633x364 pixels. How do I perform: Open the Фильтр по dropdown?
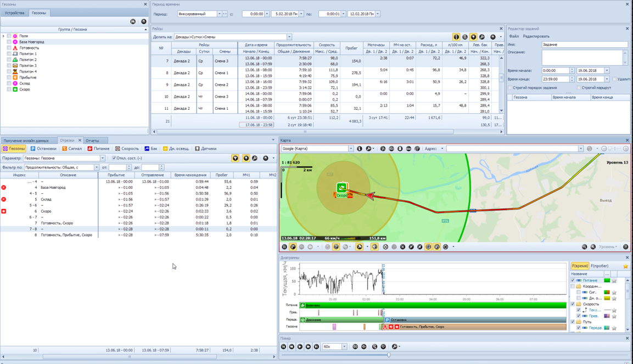click(x=97, y=167)
